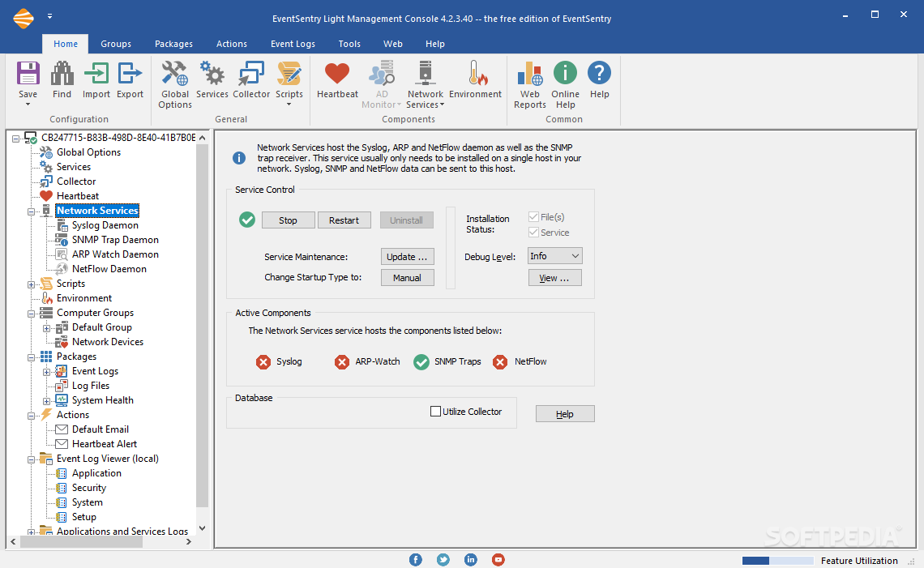The width and height of the screenshot is (924, 568).
Task: Select NetFlow Daemon in the tree
Action: tap(109, 269)
